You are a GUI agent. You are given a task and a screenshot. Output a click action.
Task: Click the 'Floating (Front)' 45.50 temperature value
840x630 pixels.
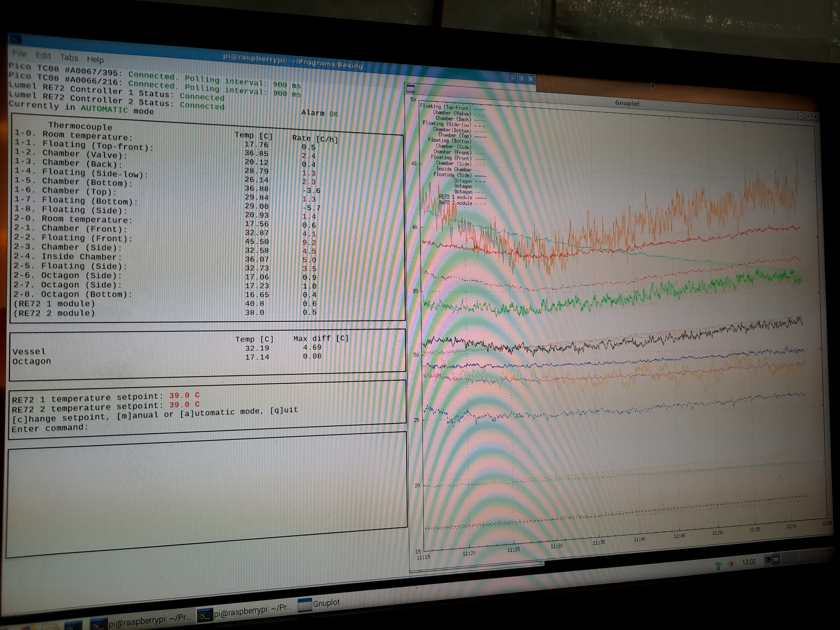point(257,241)
